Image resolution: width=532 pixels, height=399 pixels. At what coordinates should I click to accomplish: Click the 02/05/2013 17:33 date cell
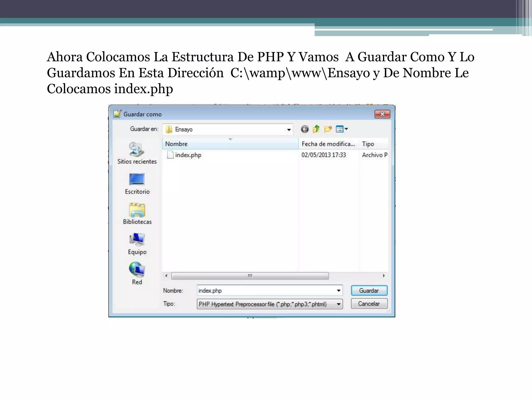pyautogui.click(x=324, y=155)
